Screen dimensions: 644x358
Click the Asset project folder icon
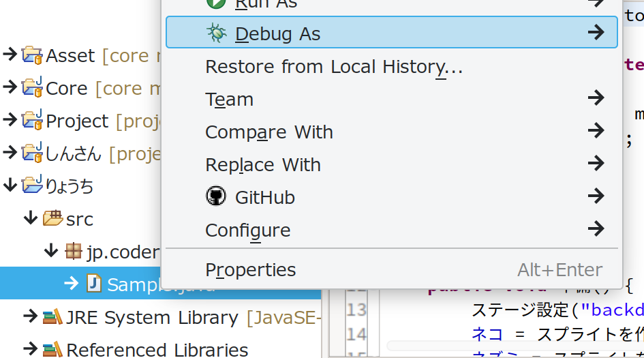[x=32, y=55]
